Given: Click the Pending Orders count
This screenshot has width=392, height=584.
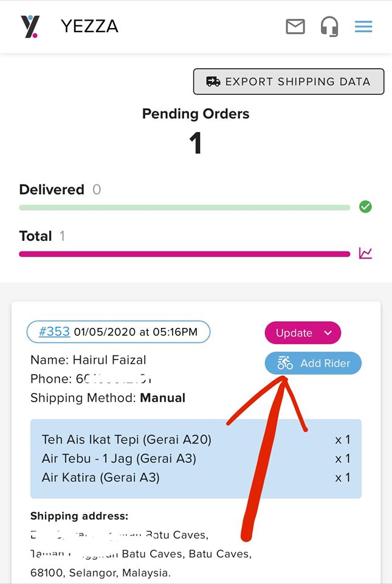Looking at the screenshot, I should (196, 144).
